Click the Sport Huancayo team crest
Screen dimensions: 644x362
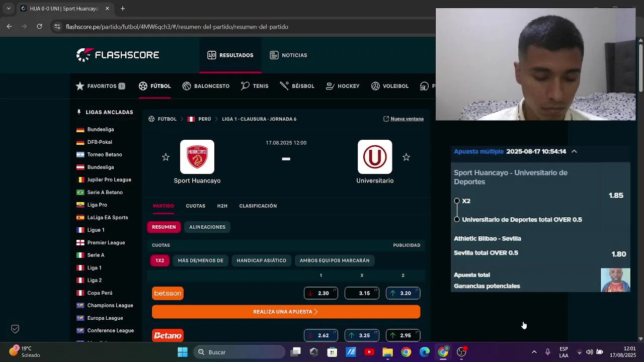[x=197, y=157]
